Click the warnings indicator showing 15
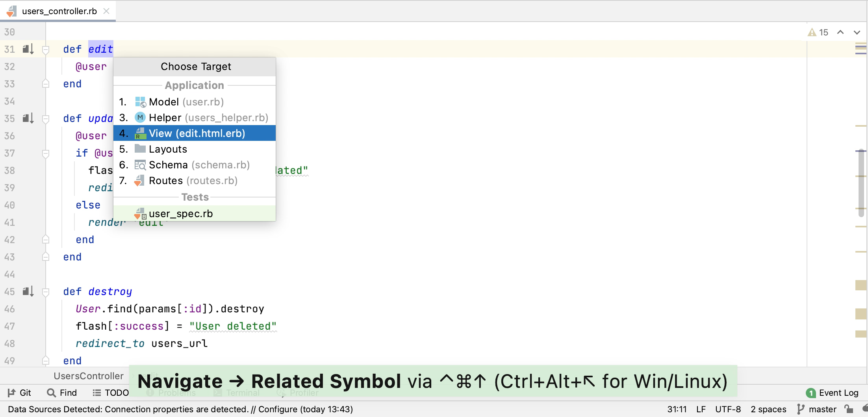 pos(818,33)
